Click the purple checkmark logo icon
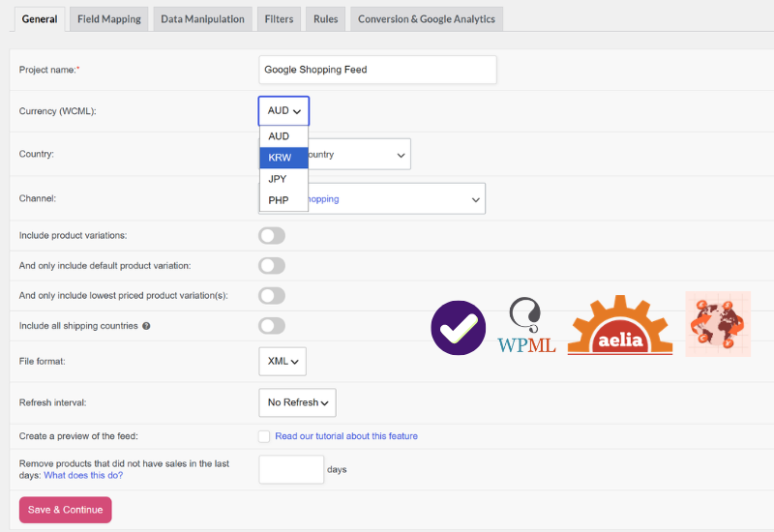This screenshot has width=774, height=532. tap(458, 328)
